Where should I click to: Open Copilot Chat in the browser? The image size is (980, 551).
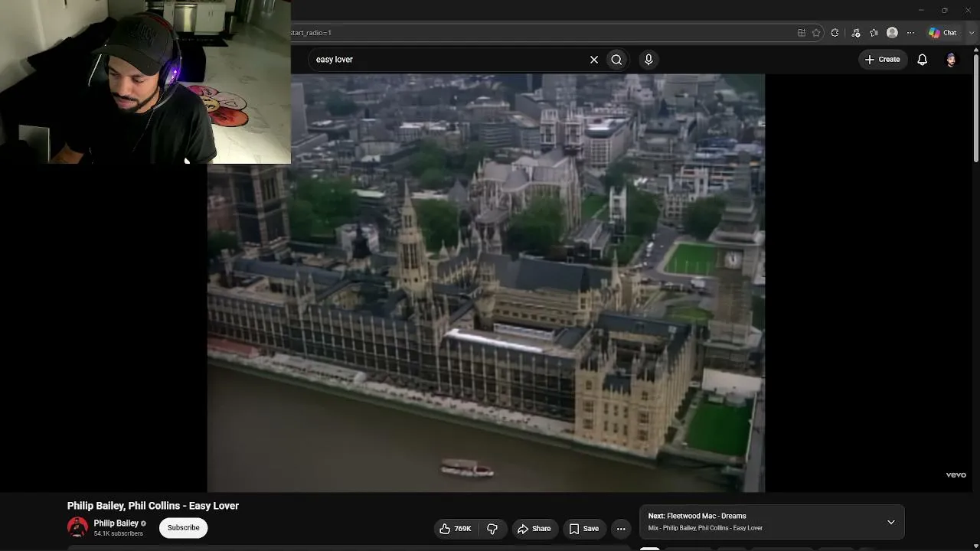click(942, 33)
